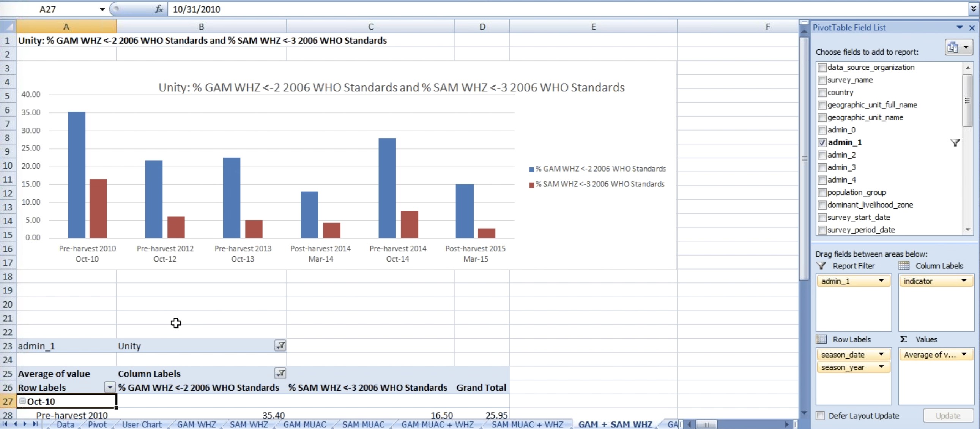The image size is (980, 429).
Task: Go to the first sheet tab arrow
Action: pyautogui.click(x=5, y=424)
